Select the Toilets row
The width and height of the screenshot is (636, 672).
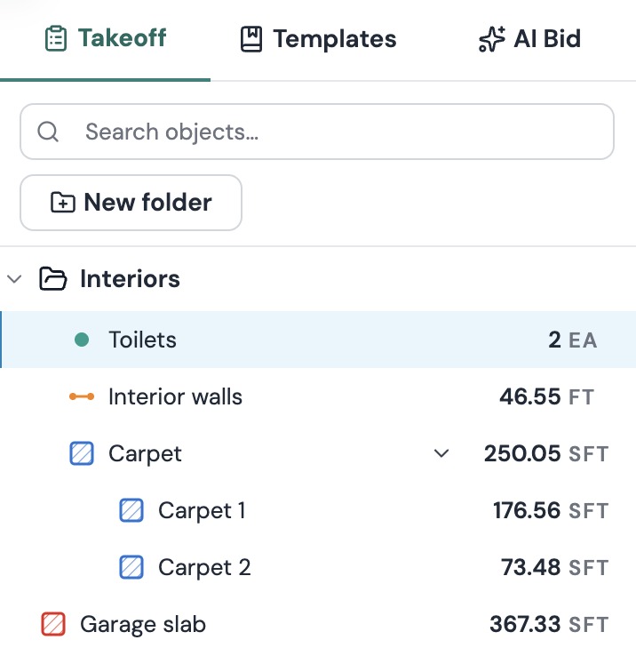pos(318,340)
